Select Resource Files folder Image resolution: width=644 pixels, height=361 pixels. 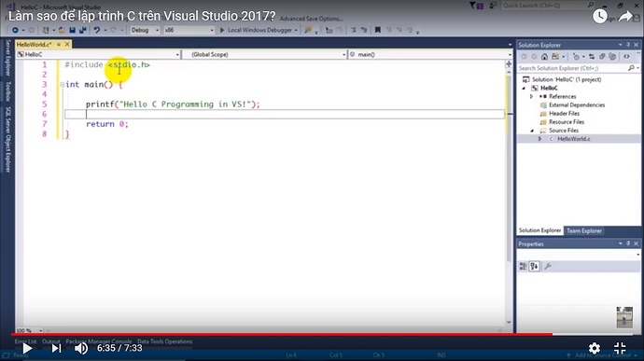point(566,122)
